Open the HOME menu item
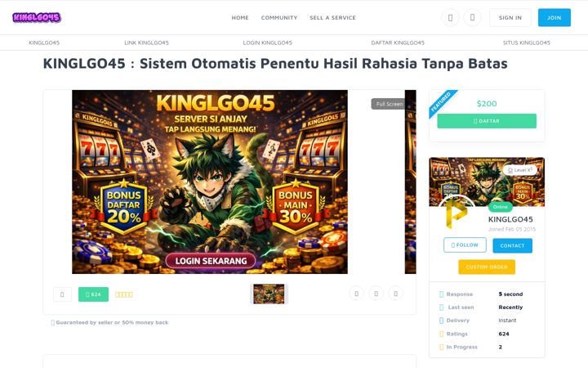This screenshot has height=368, width=588. point(240,18)
